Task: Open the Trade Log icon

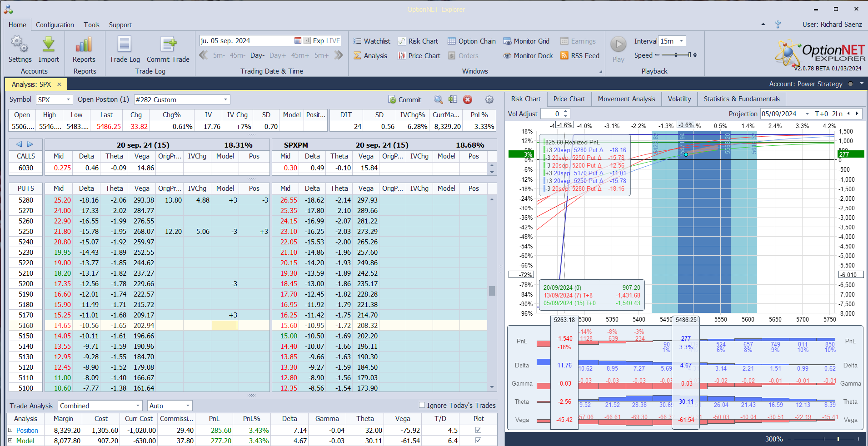Action: click(125, 45)
